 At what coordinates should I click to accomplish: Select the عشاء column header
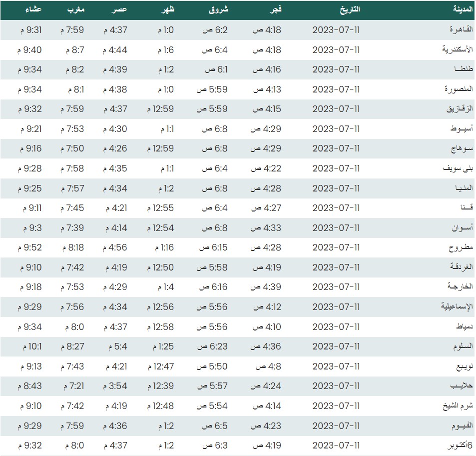pos(33,10)
